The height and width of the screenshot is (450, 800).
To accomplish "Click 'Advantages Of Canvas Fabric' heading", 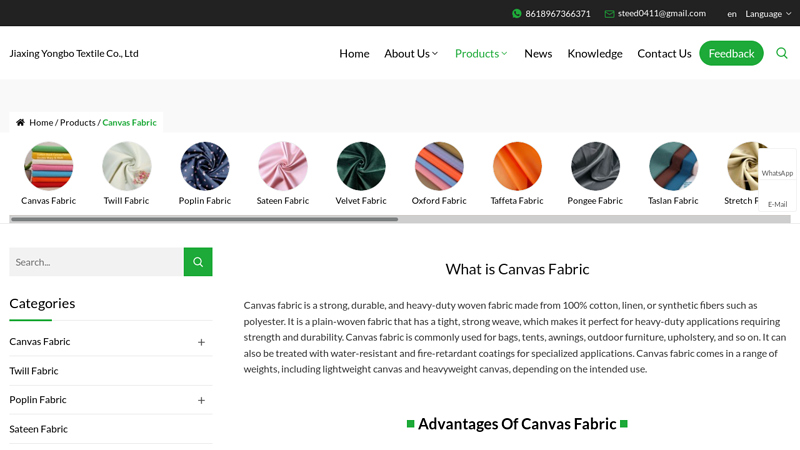I will [517, 424].
